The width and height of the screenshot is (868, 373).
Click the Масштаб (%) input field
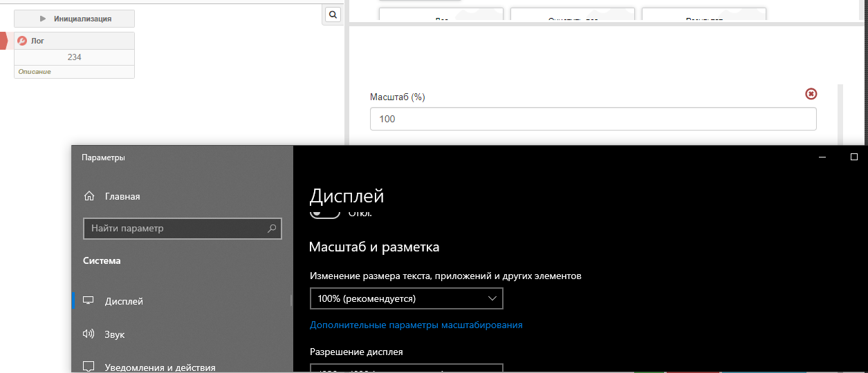[593, 119]
